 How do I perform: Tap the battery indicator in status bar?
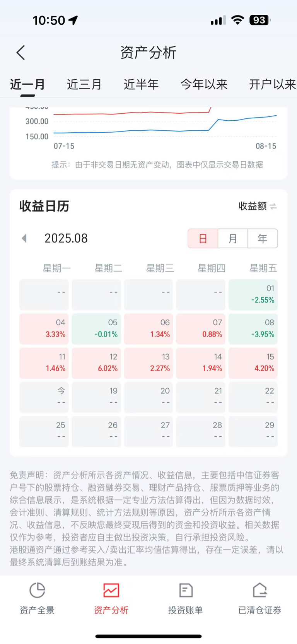coord(260,20)
